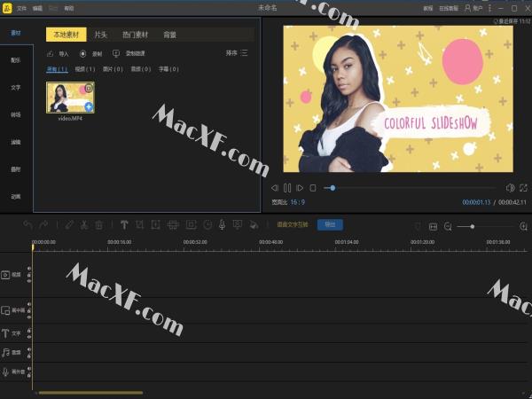Open the sort order dropdown

[237, 53]
